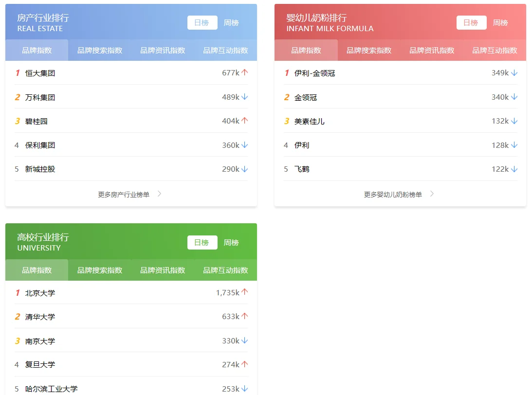Select 品牌搜索指数 tab under 高校行业排行
The image size is (532, 395).
coord(99,269)
